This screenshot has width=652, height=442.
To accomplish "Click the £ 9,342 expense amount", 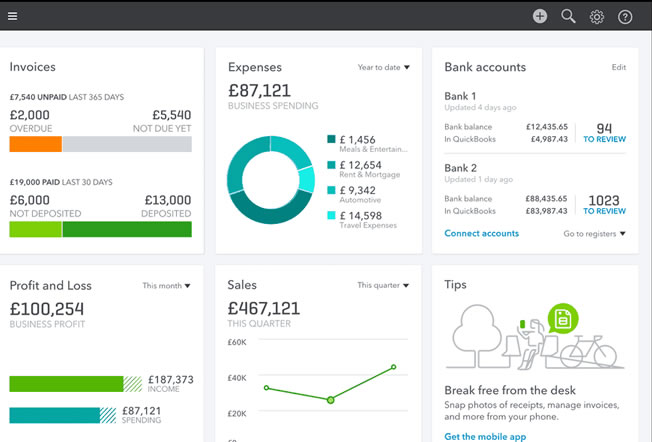I will tap(357, 190).
